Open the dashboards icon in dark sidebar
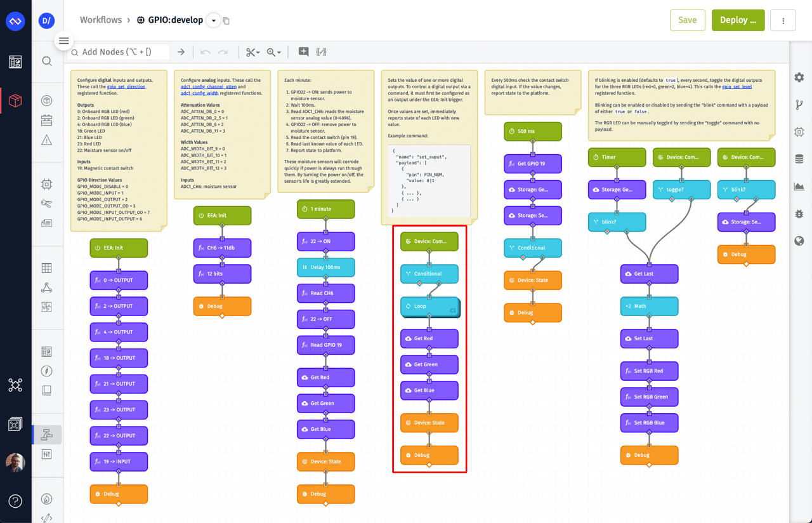The width and height of the screenshot is (812, 523). 15,62
